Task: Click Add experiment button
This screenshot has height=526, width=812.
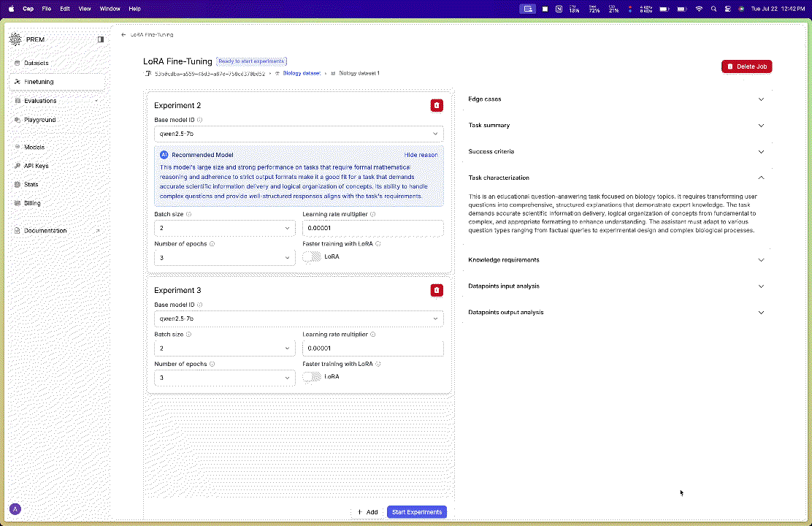Action: 367,512
